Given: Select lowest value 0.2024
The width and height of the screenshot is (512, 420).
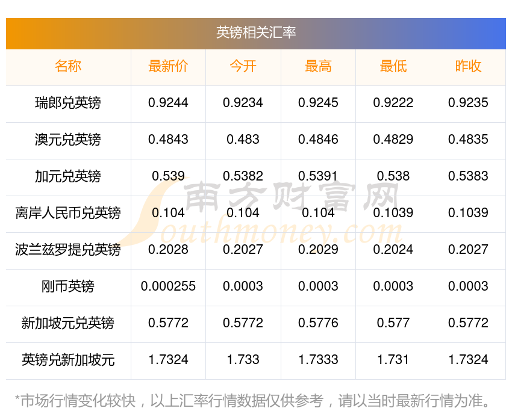Looking at the screenshot, I should pos(393,250).
